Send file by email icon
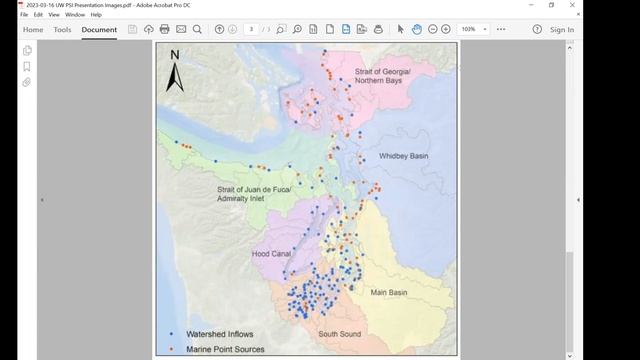This screenshot has height=360, width=640. point(181,29)
